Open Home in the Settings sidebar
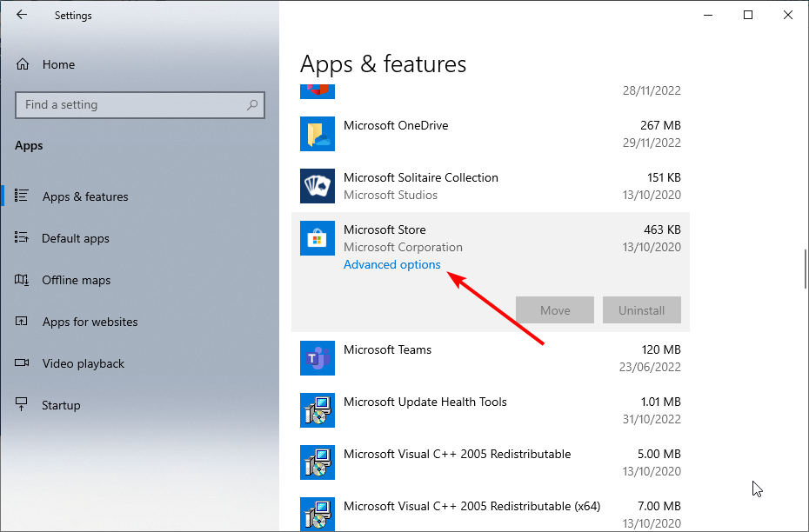809x532 pixels. click(x=58, y=64)
